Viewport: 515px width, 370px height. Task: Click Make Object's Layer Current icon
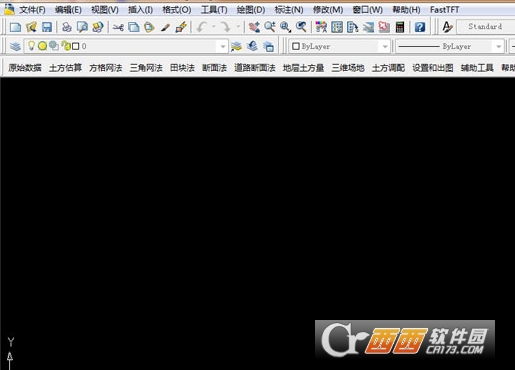[236, 46]
